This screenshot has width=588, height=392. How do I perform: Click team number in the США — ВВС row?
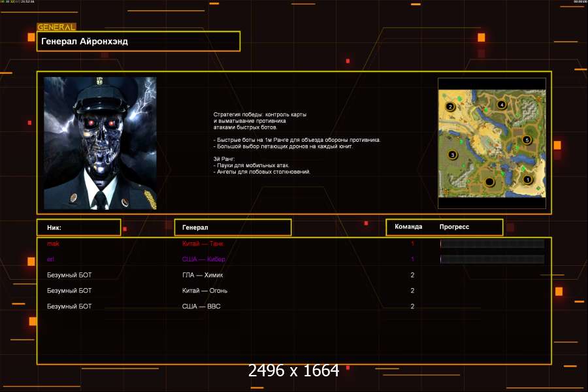click(x=412, y=306)
